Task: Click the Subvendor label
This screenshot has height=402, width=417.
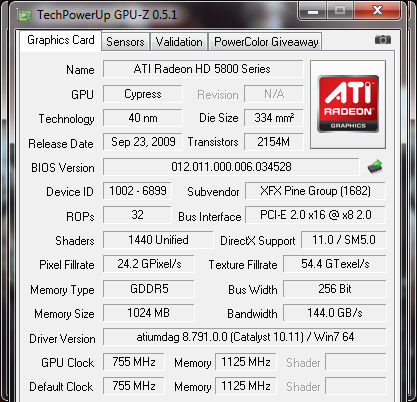Action: [x=213, y=192]
